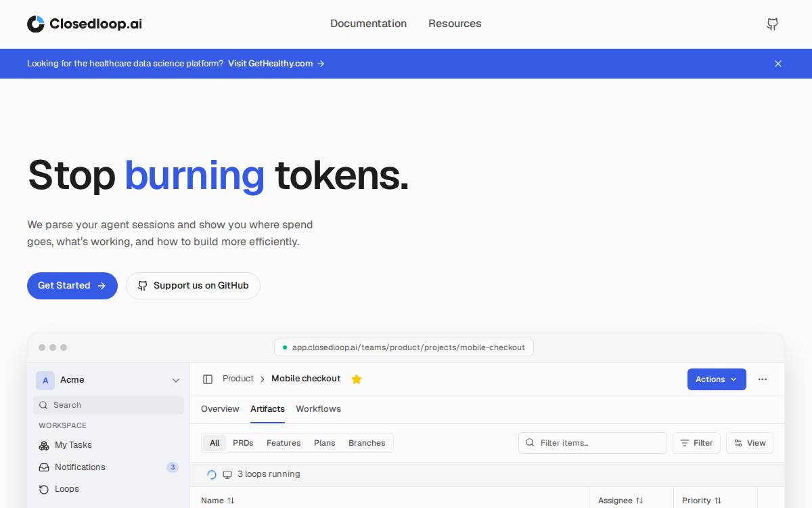Click the Filter items input field
This screenshot has height=508, width=812.
[x=593, y=443]
